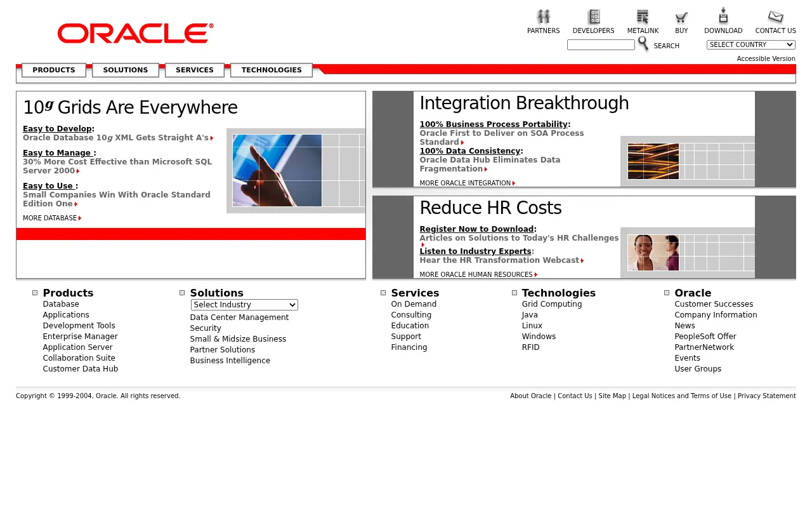
Task: Click 100% Business Process Portability link
Action: coord(494,124)
